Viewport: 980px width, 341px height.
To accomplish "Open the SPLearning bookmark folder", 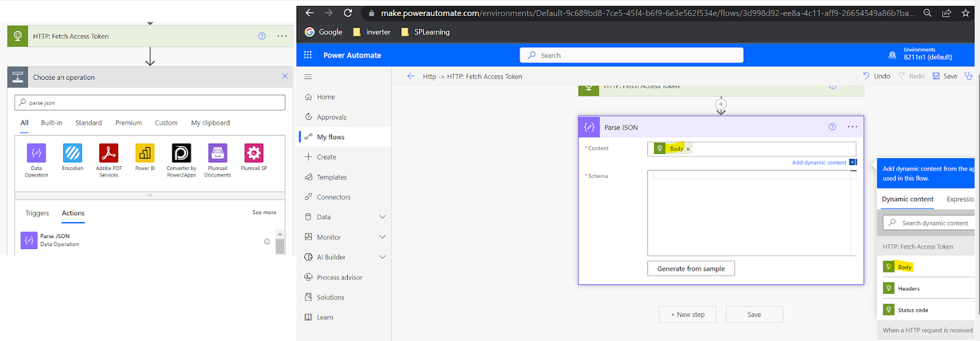I will click(x=426, y=32).
